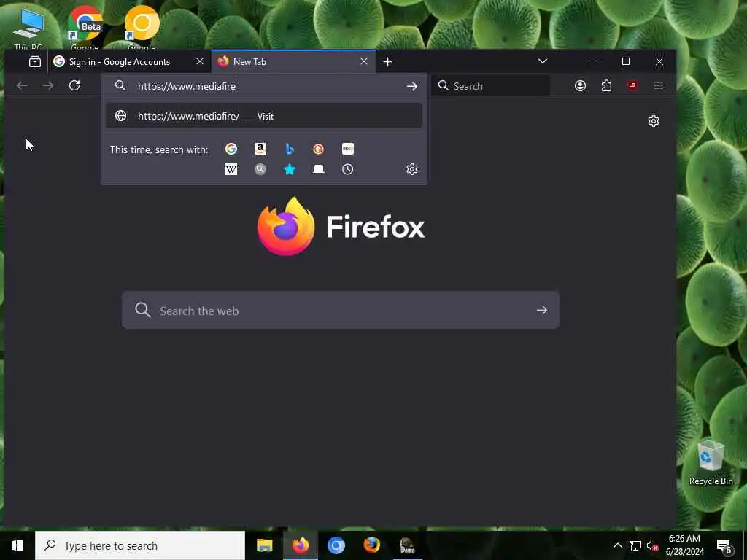Viewport: 747px width, 560px height.
Task: Click the Go arrow in address bar
Action: click(x=412, y=86)
